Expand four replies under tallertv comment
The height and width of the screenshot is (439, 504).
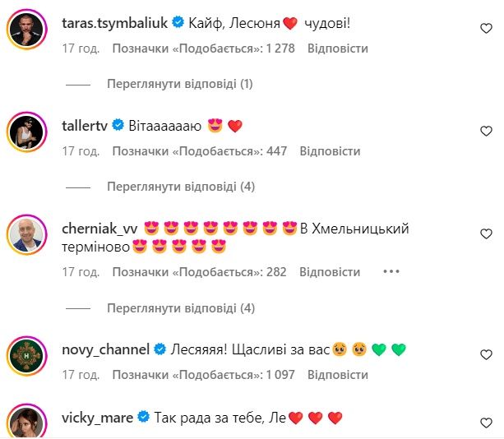pyautogui.click(x=180, y=187)
